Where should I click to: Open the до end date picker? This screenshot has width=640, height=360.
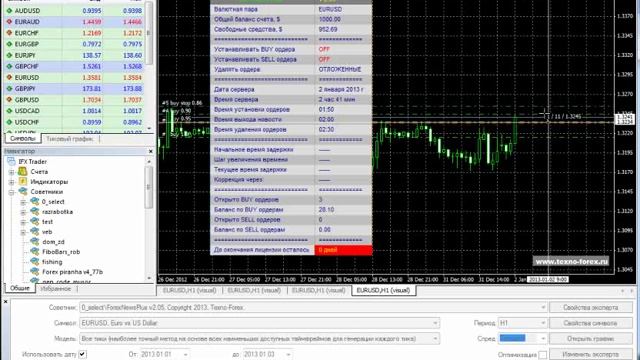[x=288, y=354]
